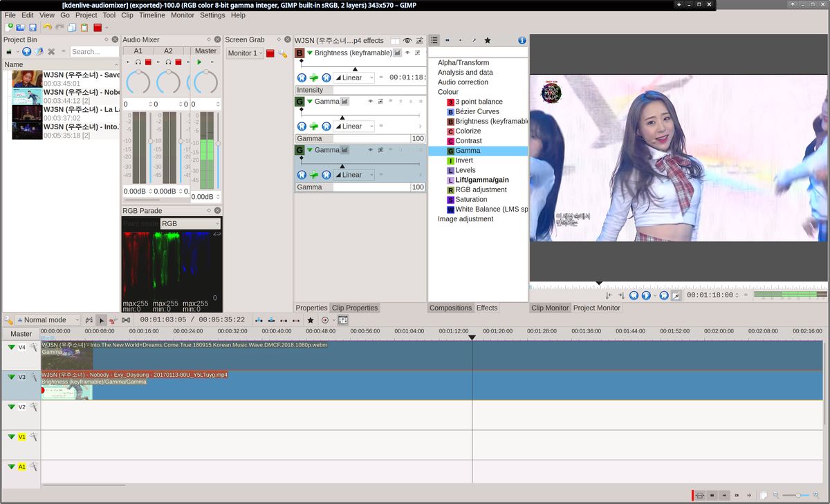Toggle keyframe graph button on Brightness effect
This screenshot has width=830, height=504.
398,53
